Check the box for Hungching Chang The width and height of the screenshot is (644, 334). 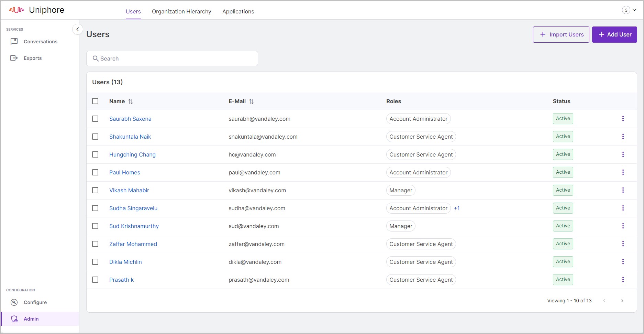pos(95,154)
